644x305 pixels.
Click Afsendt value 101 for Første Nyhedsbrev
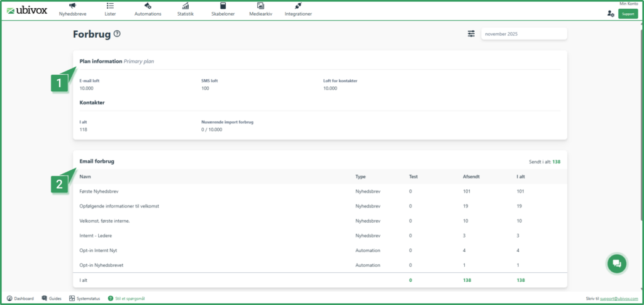[x=466, y=191]
